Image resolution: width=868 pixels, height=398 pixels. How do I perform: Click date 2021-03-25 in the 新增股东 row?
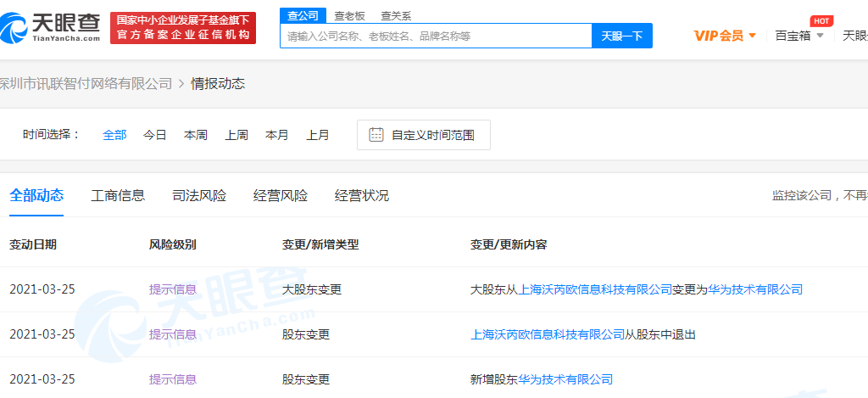coord(42,379)
